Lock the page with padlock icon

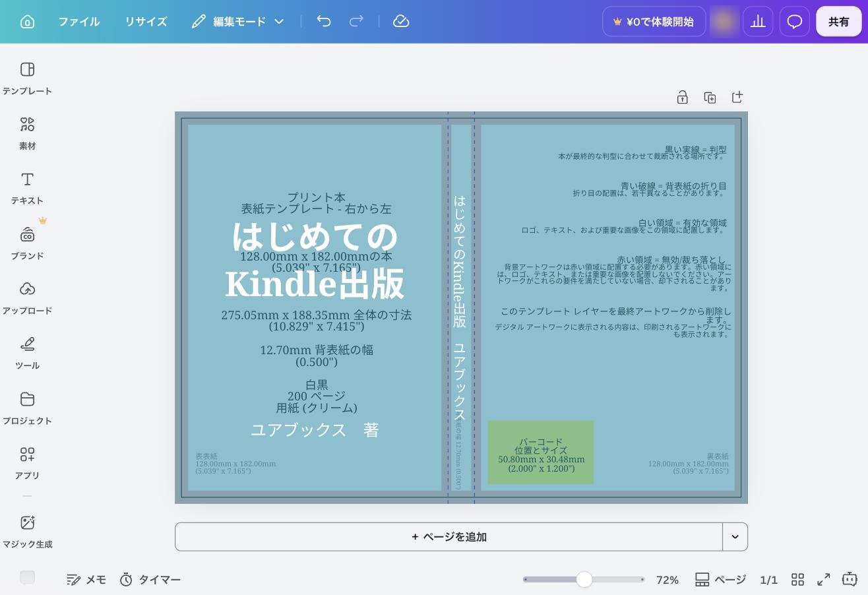pyautogui.click(x=683, y=98)
